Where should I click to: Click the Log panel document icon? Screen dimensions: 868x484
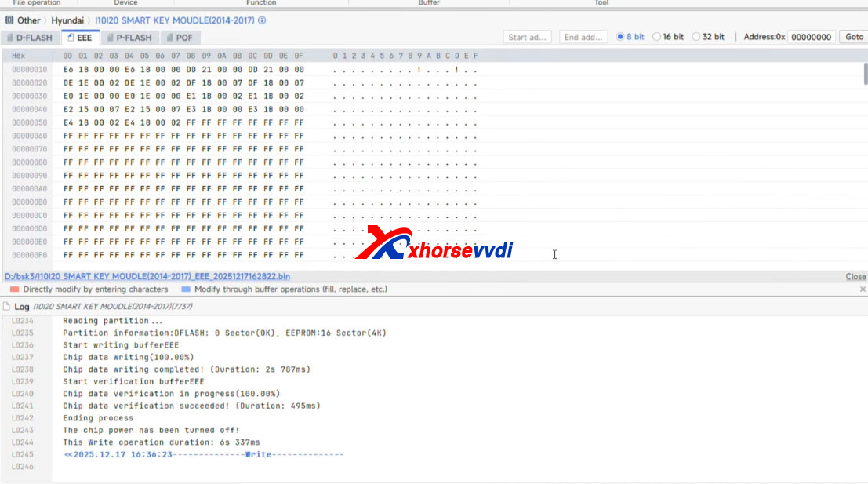[x=6, y=305]
